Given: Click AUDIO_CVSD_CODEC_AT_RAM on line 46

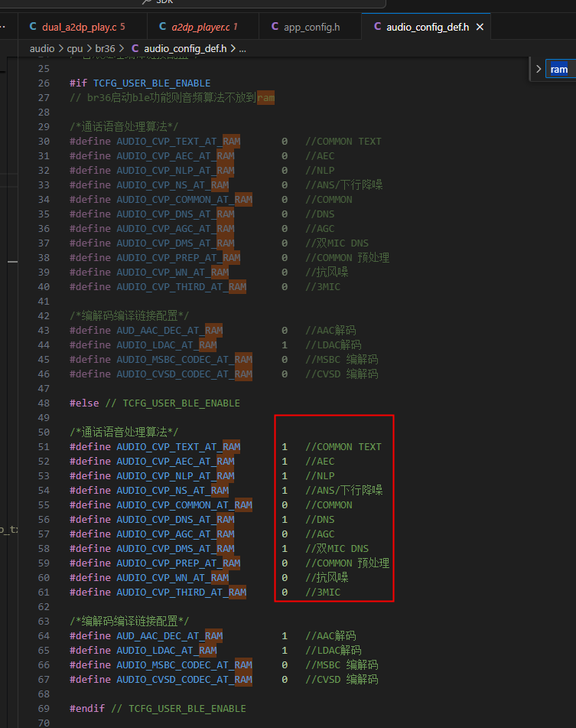Looking at the screenshot, I should click(x=184, y=374).
